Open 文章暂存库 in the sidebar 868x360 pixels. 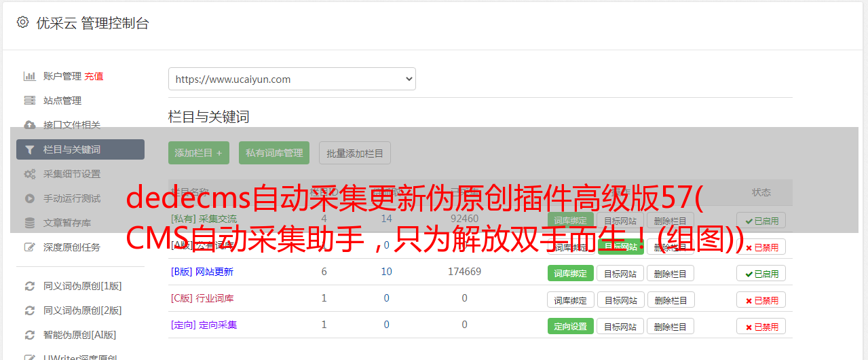coord(67,223)
